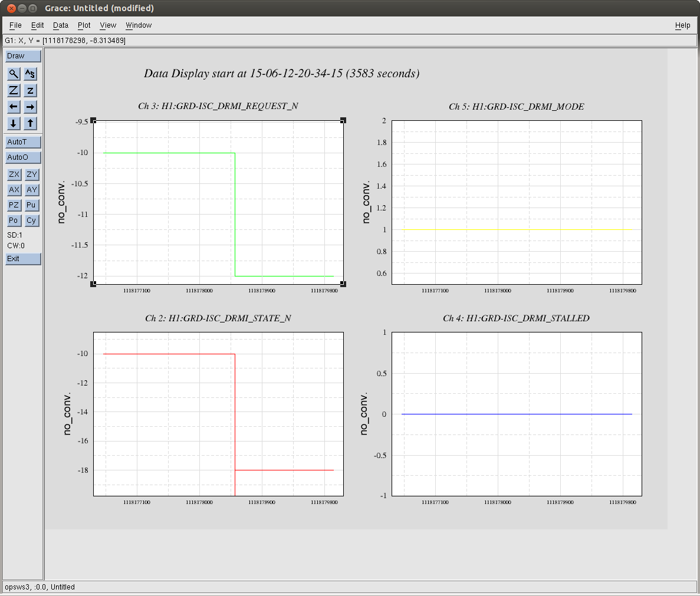Click the 'Ch 5: H1:GRD-ISC_DRMI_MODE' graph title
The width and height of the screenshot is (700, 596).
(517, 107)
